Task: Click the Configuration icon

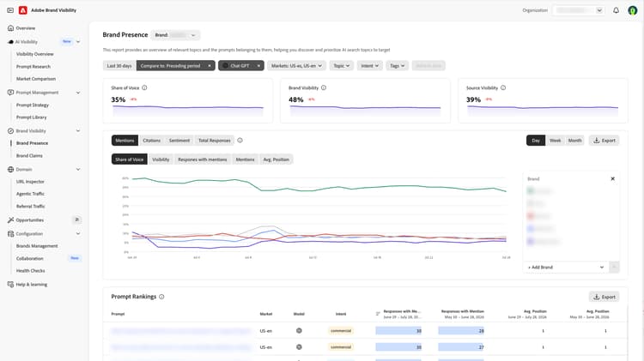Action: [x=10, y=233]
